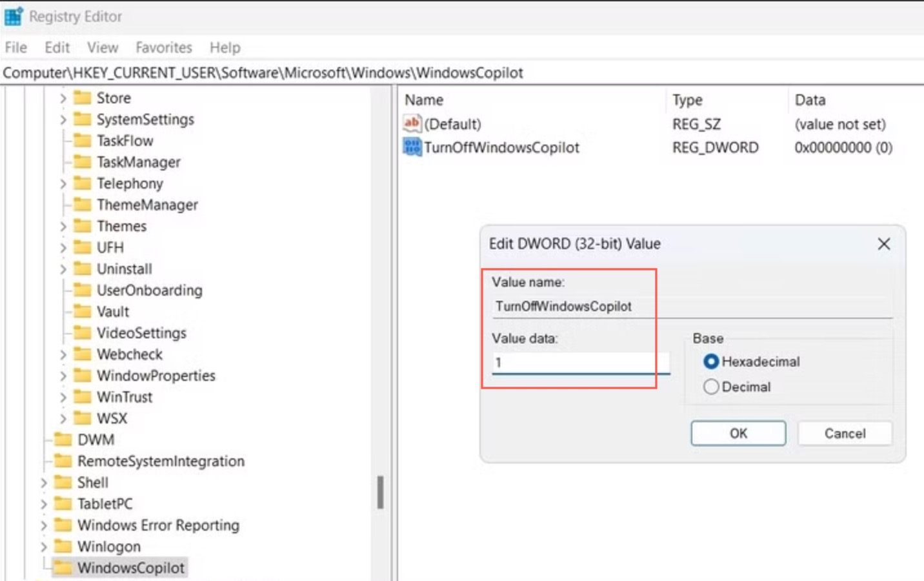
Task: Click the RemoteSystemIntegration folder icon
Action: point(63,461)
